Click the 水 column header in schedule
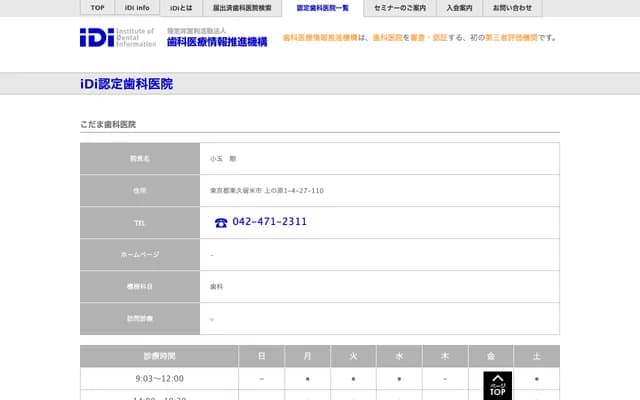The width and height of the screenshot is (640, 400). [x=399, y=356]
